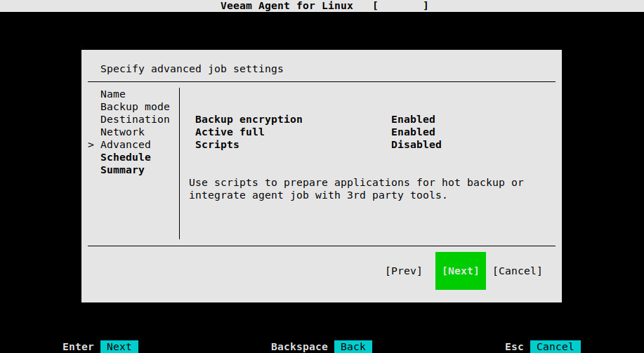Select the Active full setting label

pyautogui.click(x=229, y=132)
